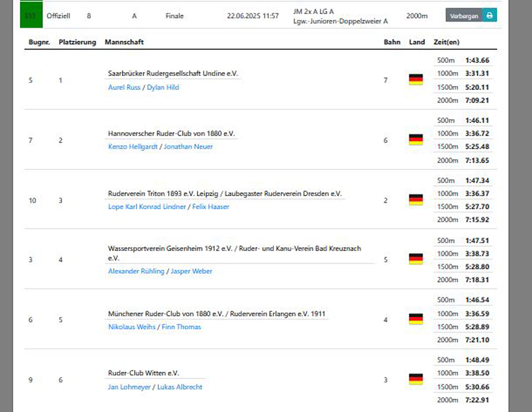The width and height of the screenshot is (532, 412).
Task: Hide race details with the Verbergen button
Action: coord(464,16)
